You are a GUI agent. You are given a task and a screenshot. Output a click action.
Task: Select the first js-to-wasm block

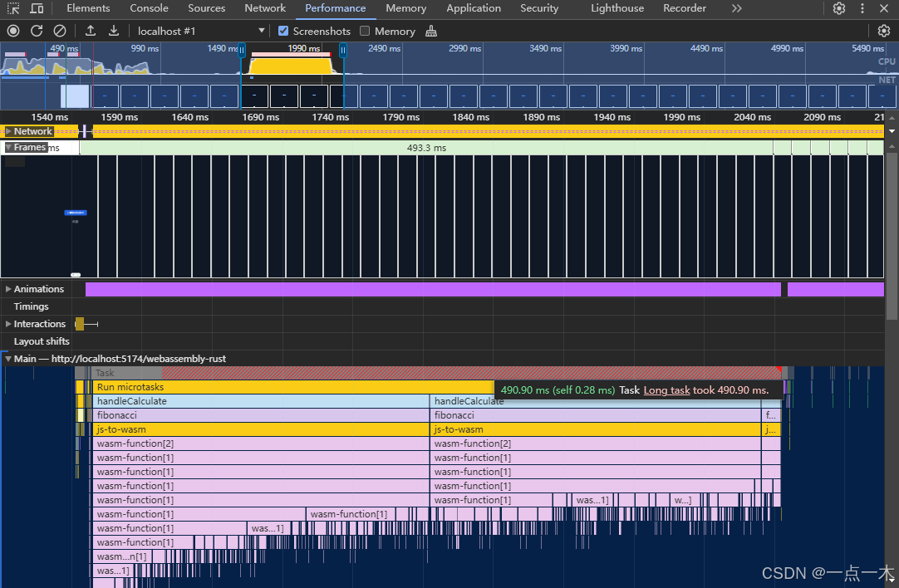tap(261, 429)
